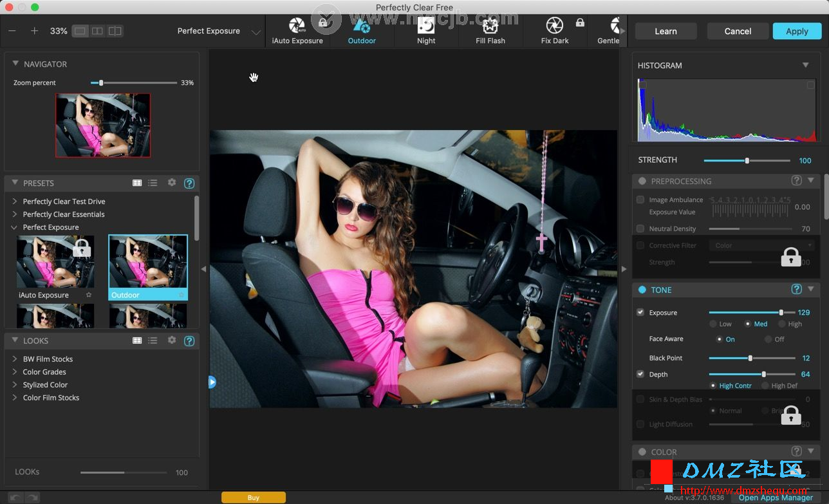The image size is (829, 504).
Task: Collapse Perfect Exposure preset group
Action: click(x=14, y=227)
